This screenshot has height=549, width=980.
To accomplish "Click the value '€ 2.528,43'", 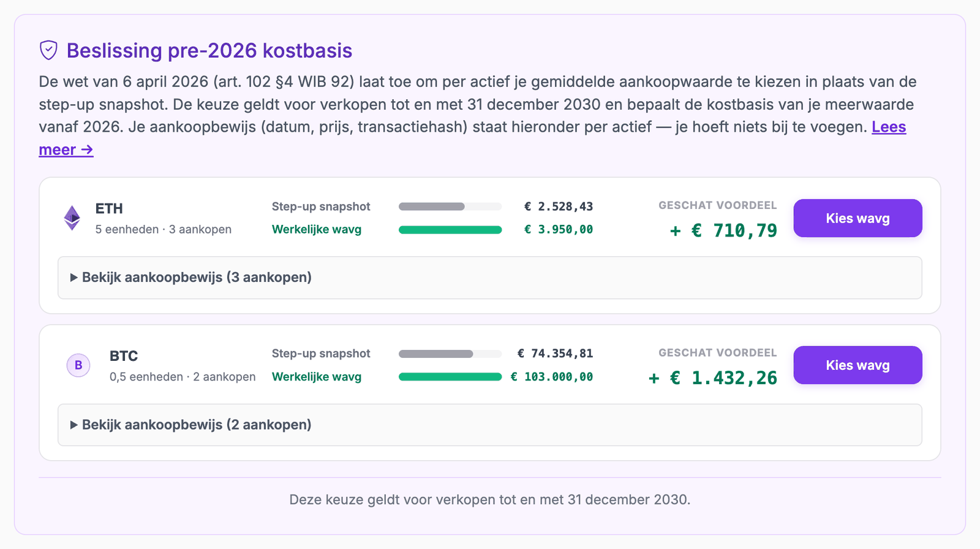I will (x=559, y=206).
